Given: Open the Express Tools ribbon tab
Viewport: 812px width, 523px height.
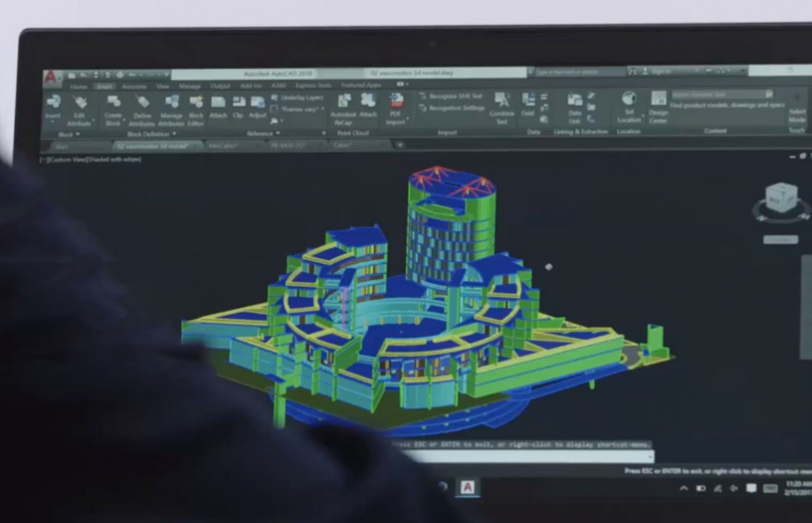Looking at the screenshot, I should [x=314, y=86].
